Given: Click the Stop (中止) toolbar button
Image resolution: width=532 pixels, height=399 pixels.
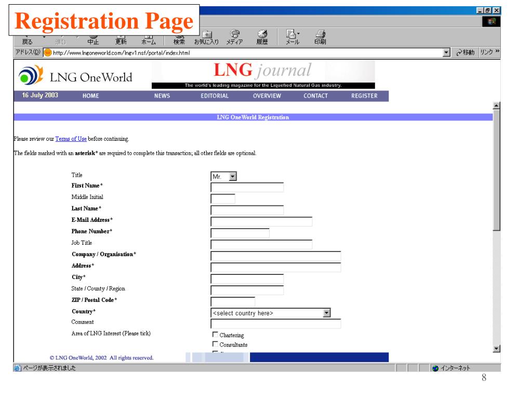Looking at the screenshot, I should coord(93,41).
